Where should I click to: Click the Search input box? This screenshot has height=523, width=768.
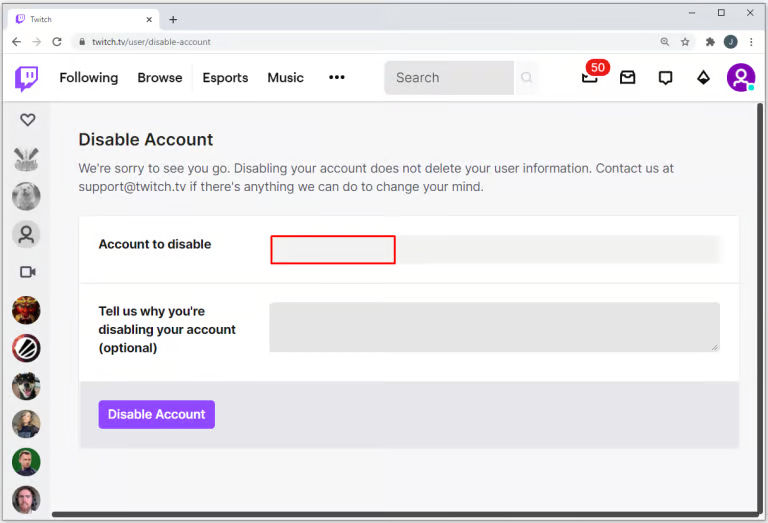[449, 77]
